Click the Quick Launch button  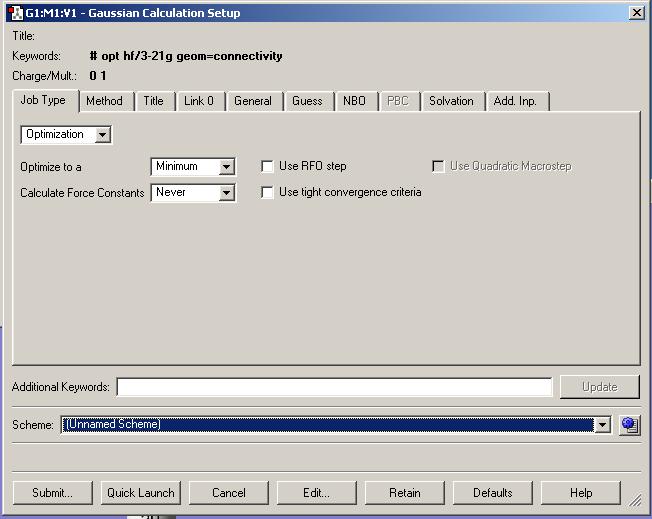[141, 493]
